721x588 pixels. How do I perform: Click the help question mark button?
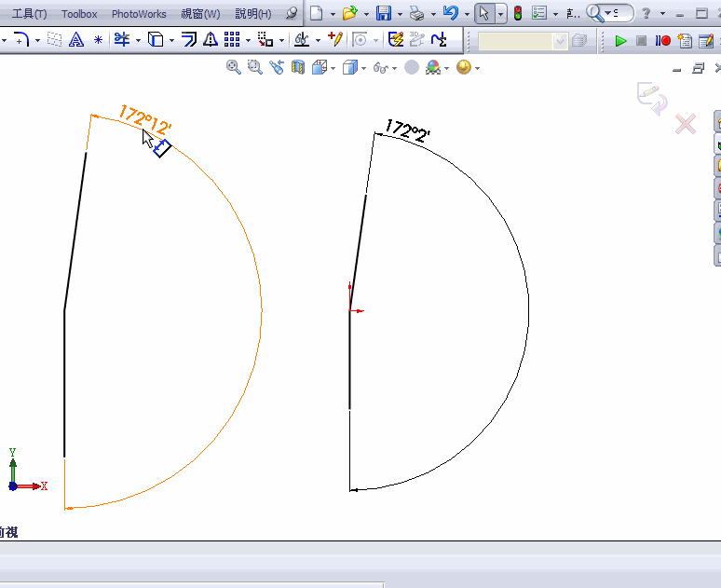pyautogui.click(x=646, y=13)
